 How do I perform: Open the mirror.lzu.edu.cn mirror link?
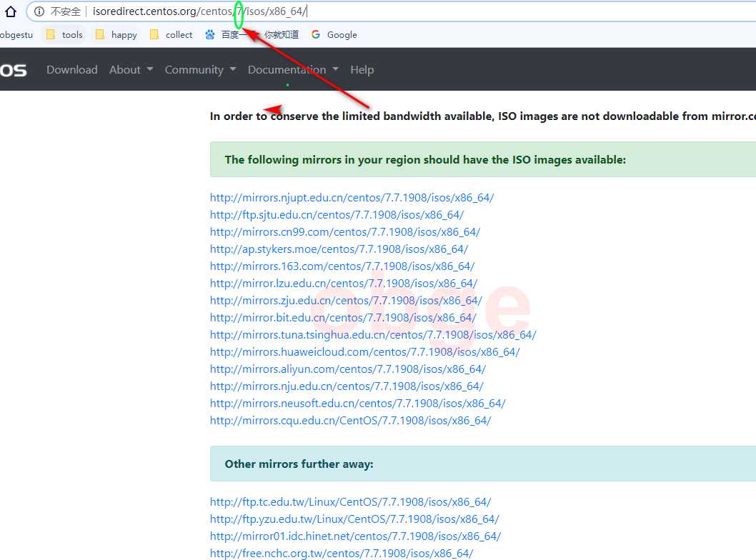[344, 284]
